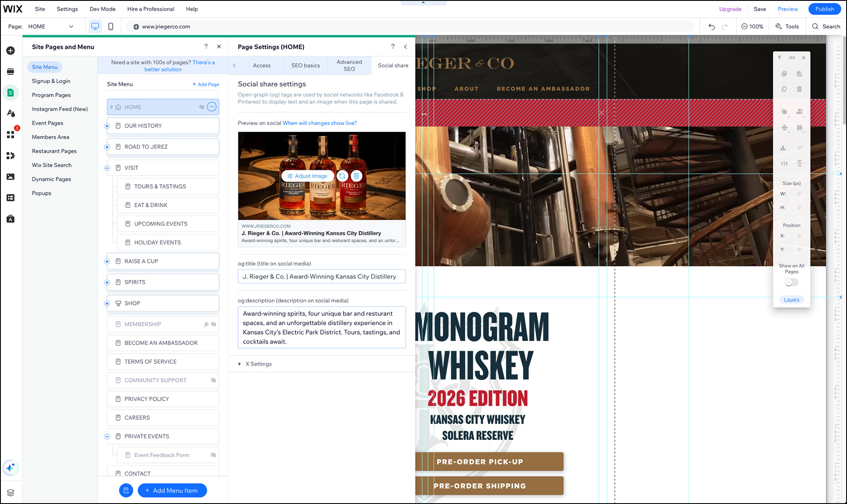Click the Publish button
This screenshot has height=504, width=847.
coord(824,9)
